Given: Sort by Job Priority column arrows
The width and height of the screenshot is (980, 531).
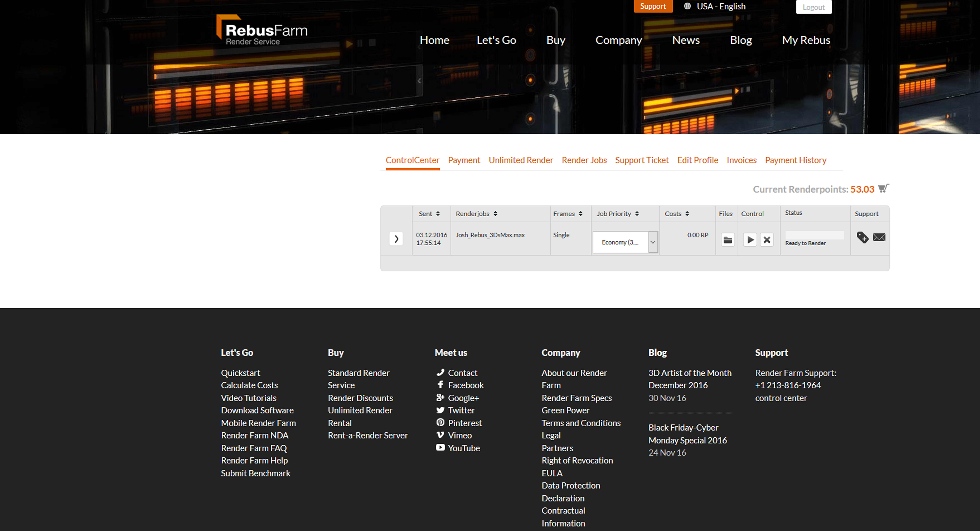Looking at the screenshot, I should (637, 214).
